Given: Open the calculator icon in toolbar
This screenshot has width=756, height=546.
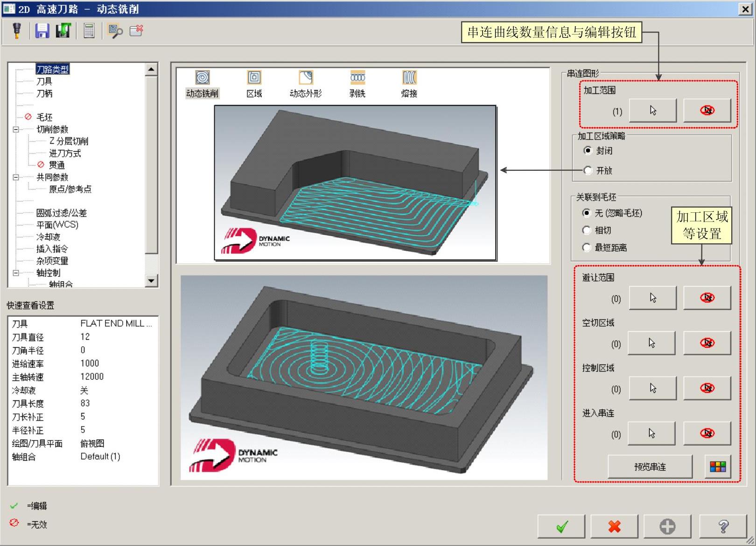Looking at the screenshot, I should coord(89,31).
